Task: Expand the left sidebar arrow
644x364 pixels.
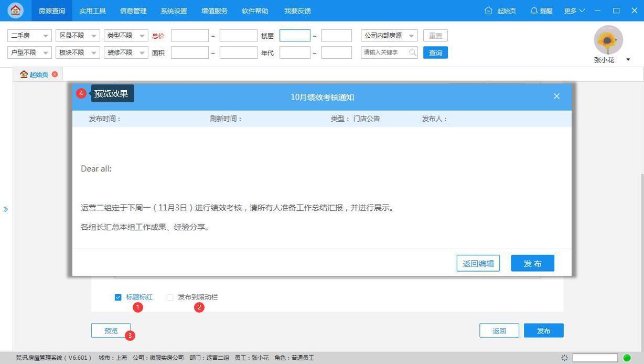Action: click(x=6, y=208)
